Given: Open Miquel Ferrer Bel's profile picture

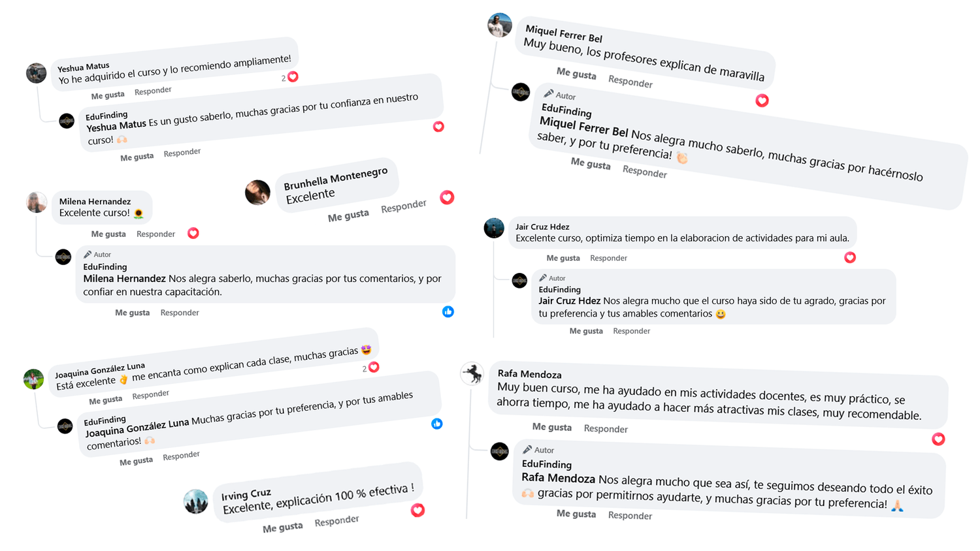Looking at the screenshot, I should tap(500, 25).
